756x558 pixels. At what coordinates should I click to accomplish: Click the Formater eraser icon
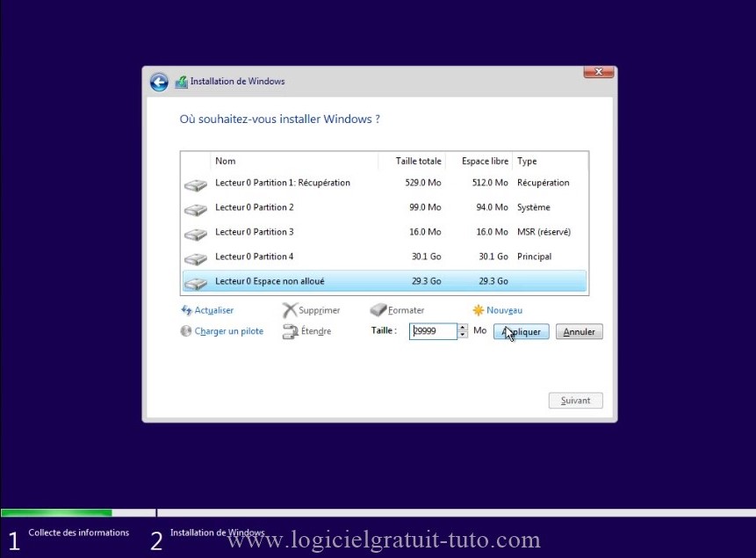tap(378, 309)
